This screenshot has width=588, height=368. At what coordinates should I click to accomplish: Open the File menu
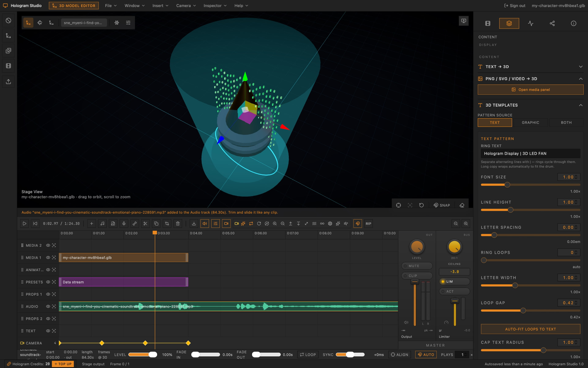pyautogui.click(x=111, y=6)
